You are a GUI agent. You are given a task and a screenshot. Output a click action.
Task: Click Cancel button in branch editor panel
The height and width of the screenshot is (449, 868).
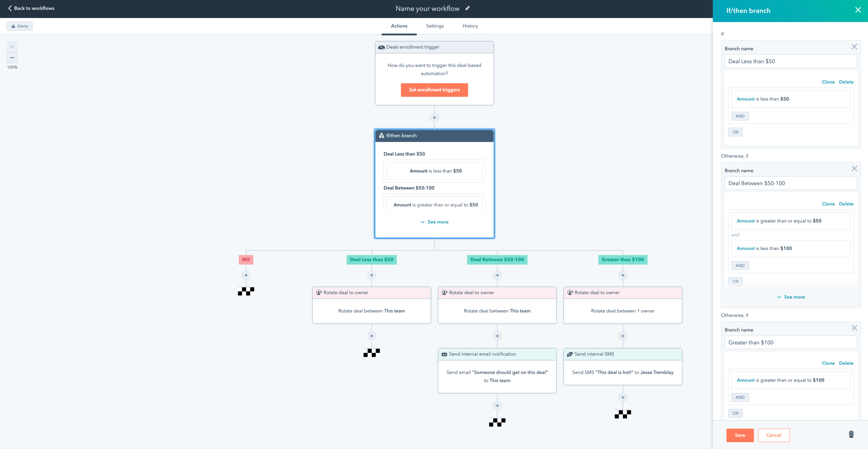click(x=774, y=435)
